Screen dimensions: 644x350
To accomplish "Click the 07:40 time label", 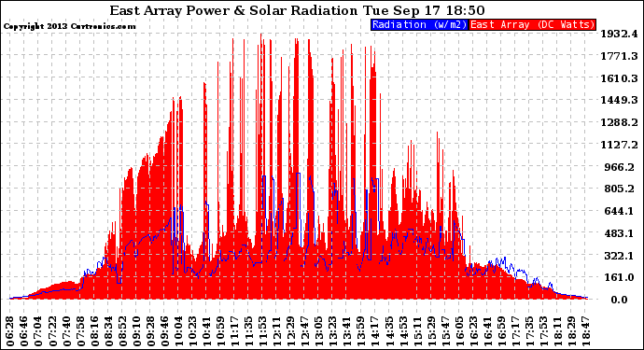I will [x=66, y=330].
